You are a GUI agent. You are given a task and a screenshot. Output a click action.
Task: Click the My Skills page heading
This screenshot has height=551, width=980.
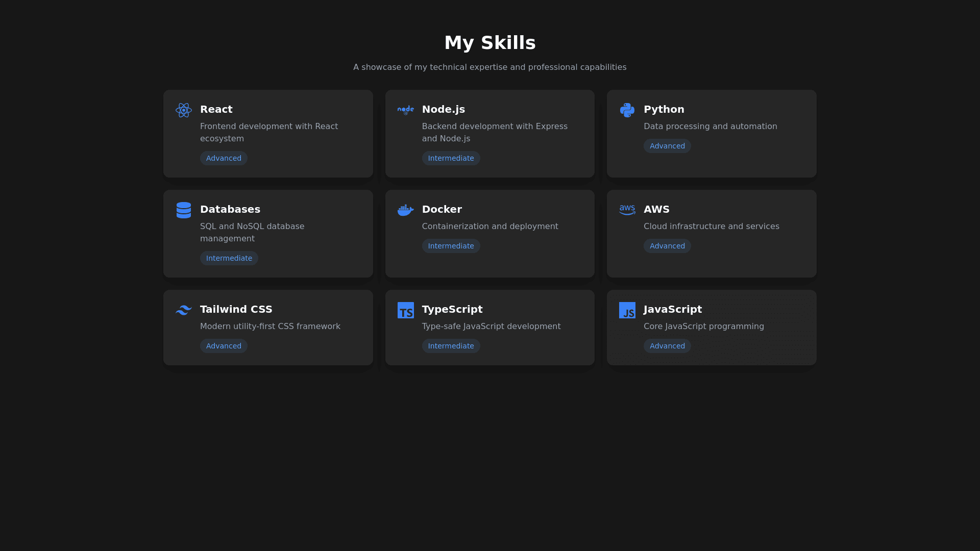pyautogui.click(x=489, y=43)
